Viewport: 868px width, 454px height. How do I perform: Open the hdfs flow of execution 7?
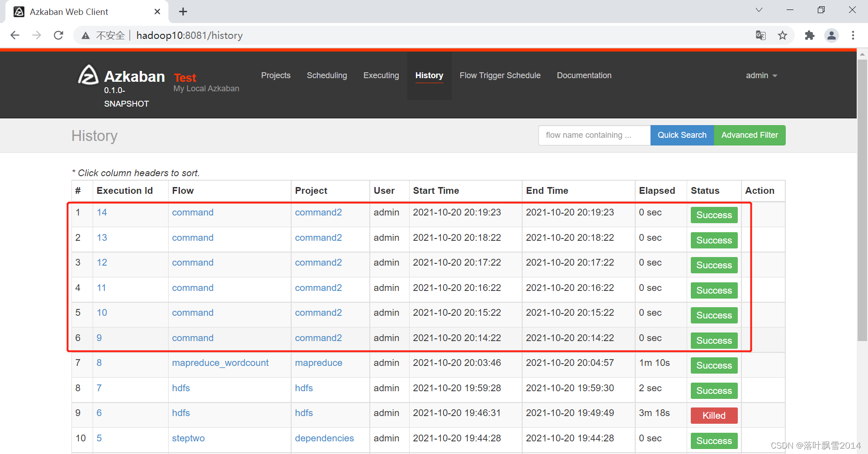[x=181, y=388]
